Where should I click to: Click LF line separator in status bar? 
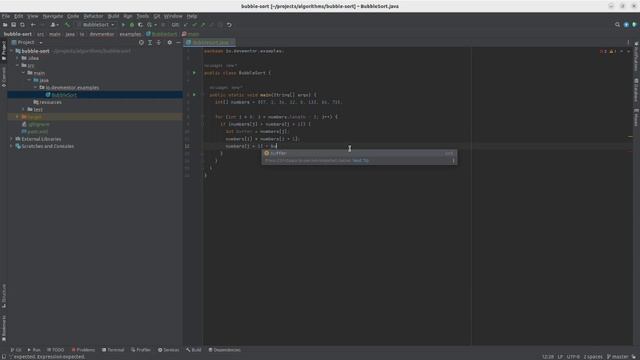click(x=560, y=357)
